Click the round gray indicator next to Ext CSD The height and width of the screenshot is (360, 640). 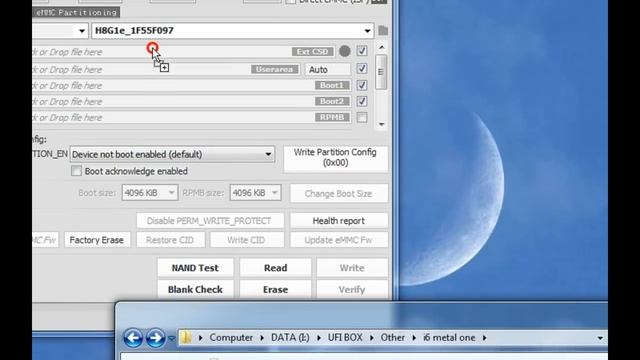point(345,51)
